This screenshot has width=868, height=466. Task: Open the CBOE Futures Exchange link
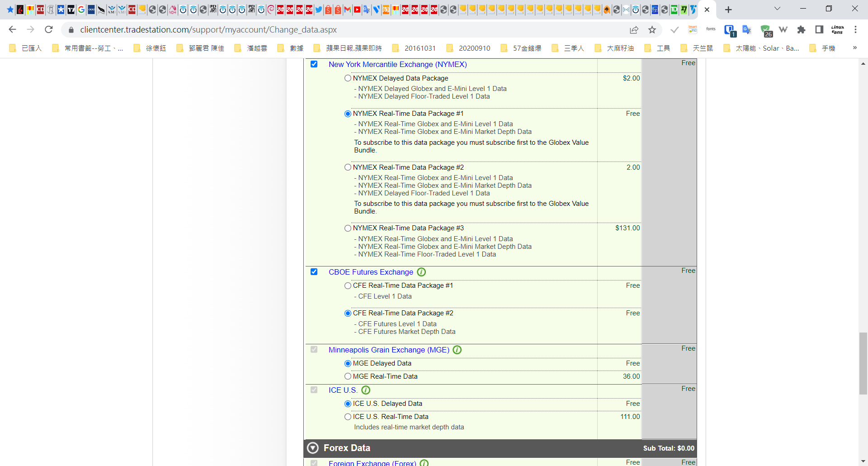(371, 272)
